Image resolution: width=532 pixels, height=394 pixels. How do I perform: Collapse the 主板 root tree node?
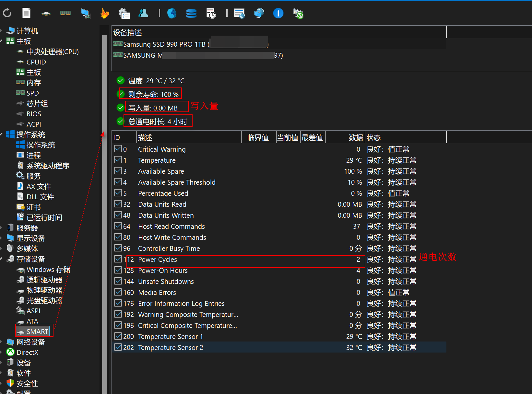[x=1, y=41]
